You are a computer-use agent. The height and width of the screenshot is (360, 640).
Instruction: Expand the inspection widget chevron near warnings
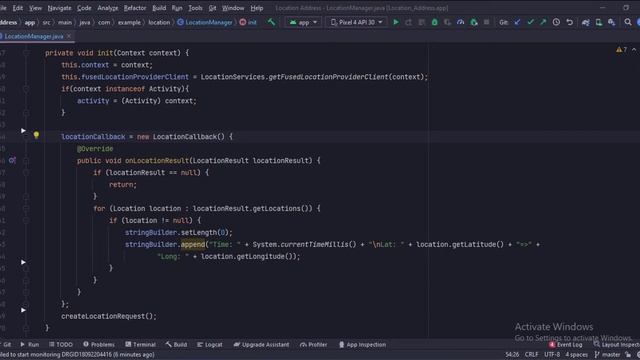pos(634,49)
